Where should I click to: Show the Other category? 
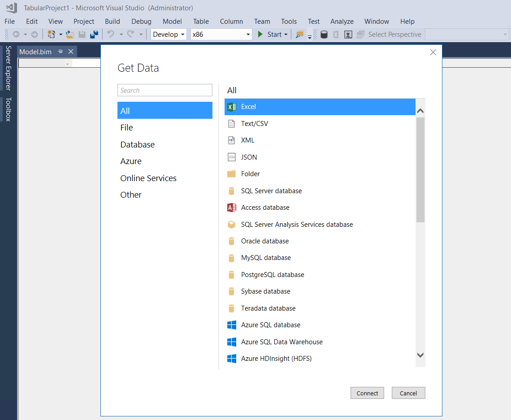(x=165, y=195)
